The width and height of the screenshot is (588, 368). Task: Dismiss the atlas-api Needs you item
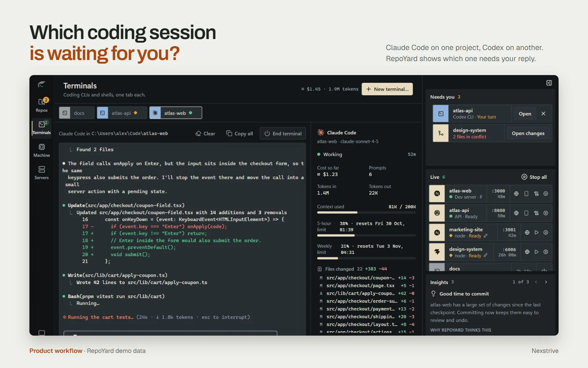point(543,114)
